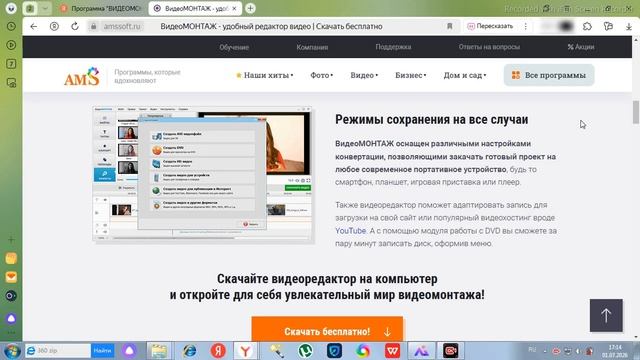Screen dimensions: 640x360
Task: Expand the Дом и сад menu
Action: [x=465, y=75]
